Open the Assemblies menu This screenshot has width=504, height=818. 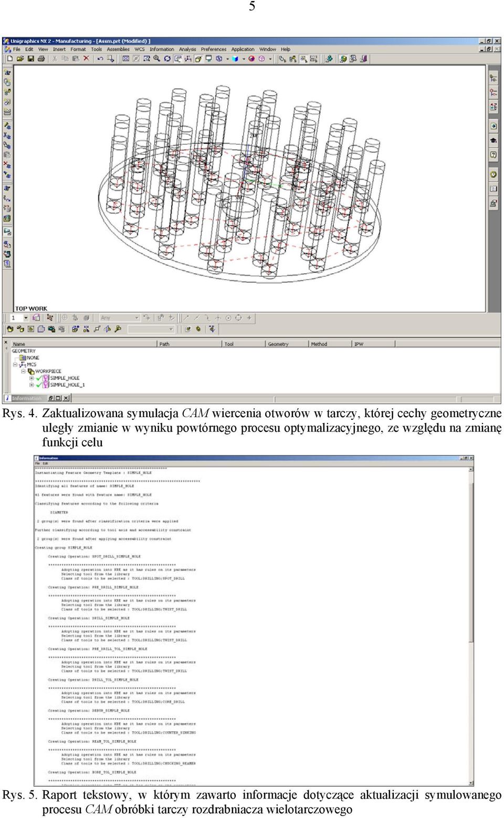(x=118, y=49)
